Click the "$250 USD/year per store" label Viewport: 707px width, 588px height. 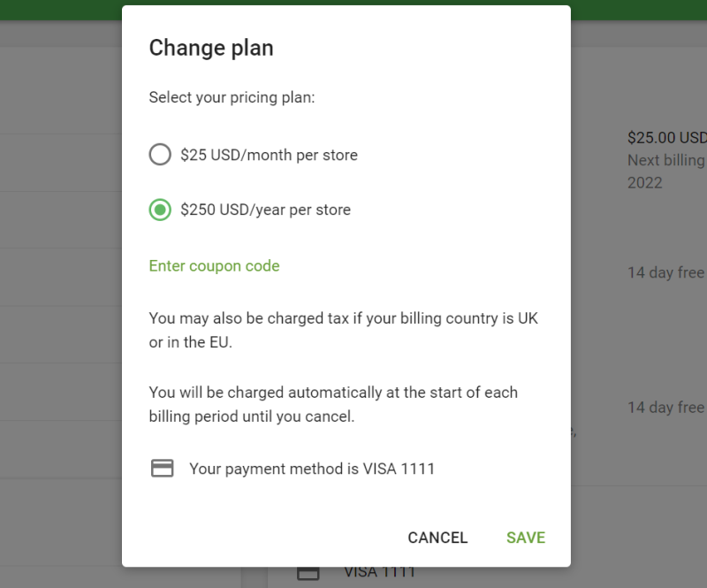[x=265, y=210]
